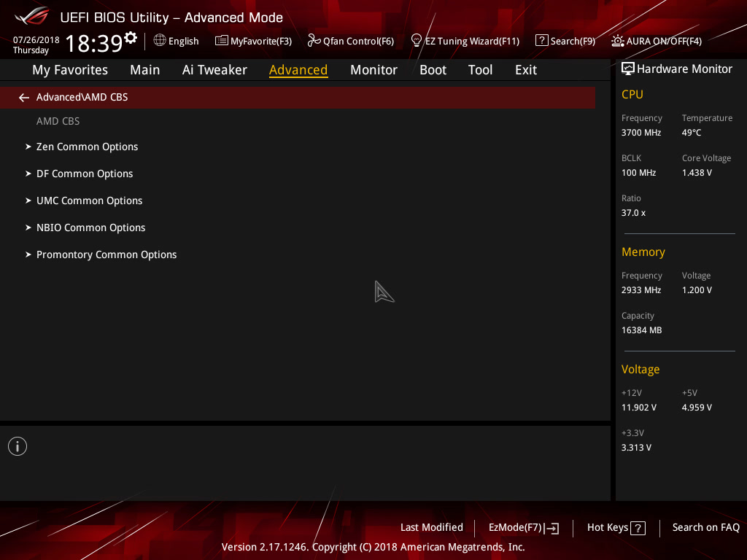Click the gear icon next to the clock
Viewport: 747px width, 560px height.
tap(131, 37)
